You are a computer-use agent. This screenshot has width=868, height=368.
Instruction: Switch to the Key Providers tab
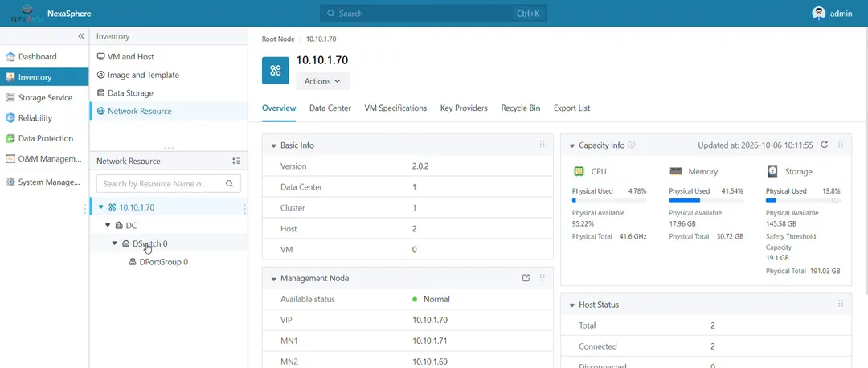coord(464,108)
